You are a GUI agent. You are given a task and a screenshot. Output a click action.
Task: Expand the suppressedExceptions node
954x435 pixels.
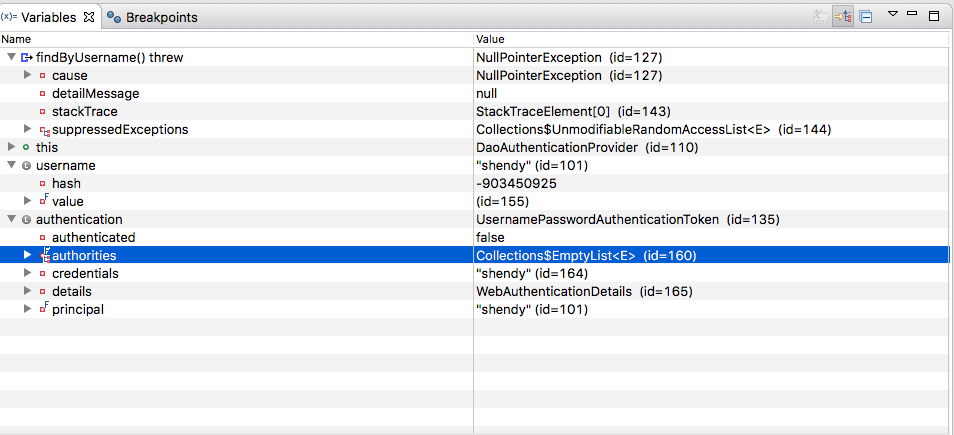(x=27, y=129)
